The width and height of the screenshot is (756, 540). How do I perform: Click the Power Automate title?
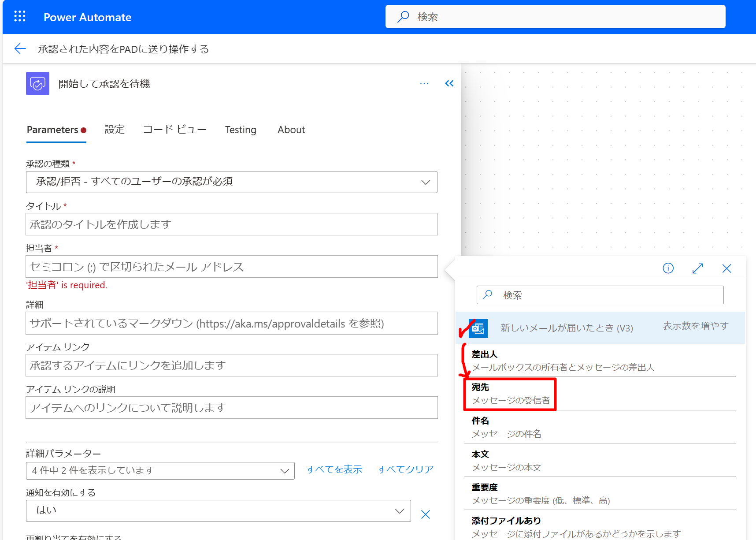pyautogui.click(x=88, y=17)
